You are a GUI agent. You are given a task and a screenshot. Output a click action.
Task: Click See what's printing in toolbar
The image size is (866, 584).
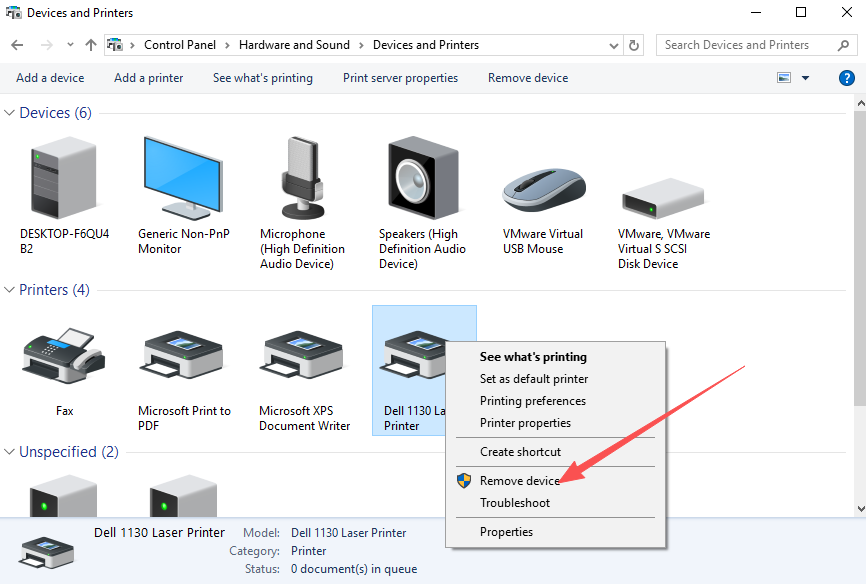click(263, 78)
